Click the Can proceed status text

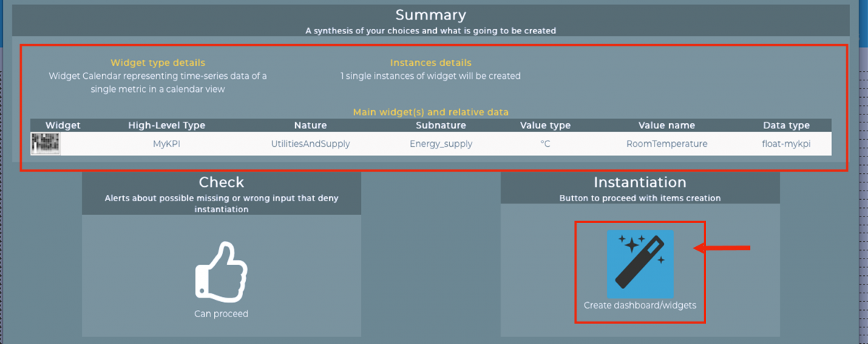coord(221,314)
